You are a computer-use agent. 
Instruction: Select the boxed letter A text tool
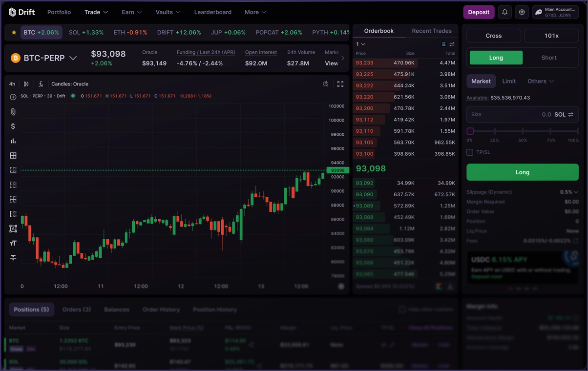[x=13, y=228]
